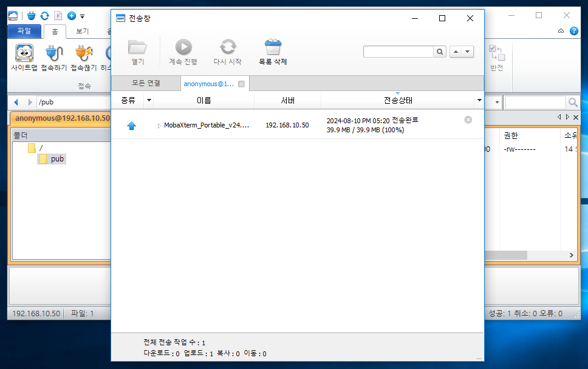Click the quick-access refresh icon
This screenshot has width=588, height=369.
coord(44,16)
